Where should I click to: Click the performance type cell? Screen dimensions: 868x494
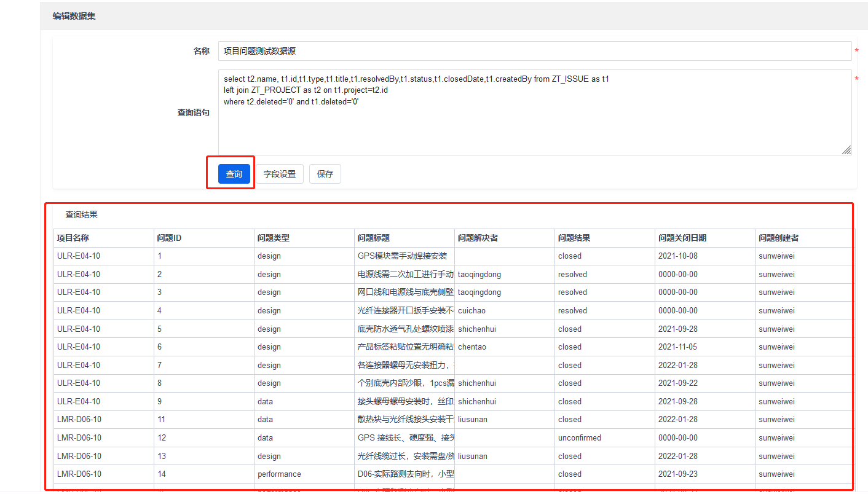pyautogui.click(x=279, y=474)
